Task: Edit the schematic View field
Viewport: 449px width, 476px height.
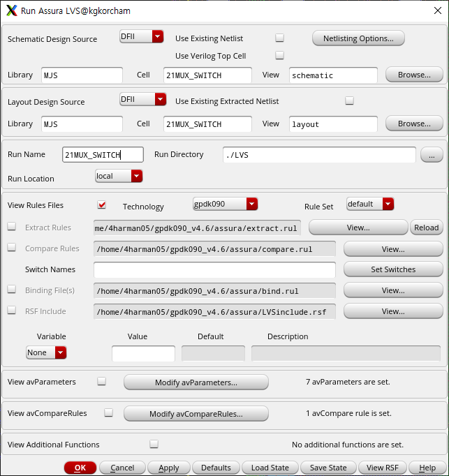Action: click(333, 75)
